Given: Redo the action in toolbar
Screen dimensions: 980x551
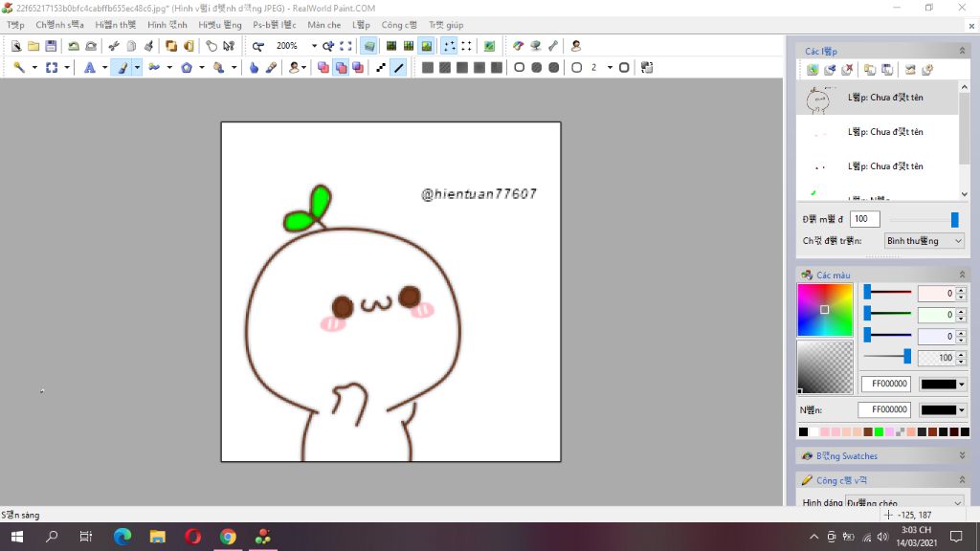Looking at the screenshot, I should click(91, 46).
